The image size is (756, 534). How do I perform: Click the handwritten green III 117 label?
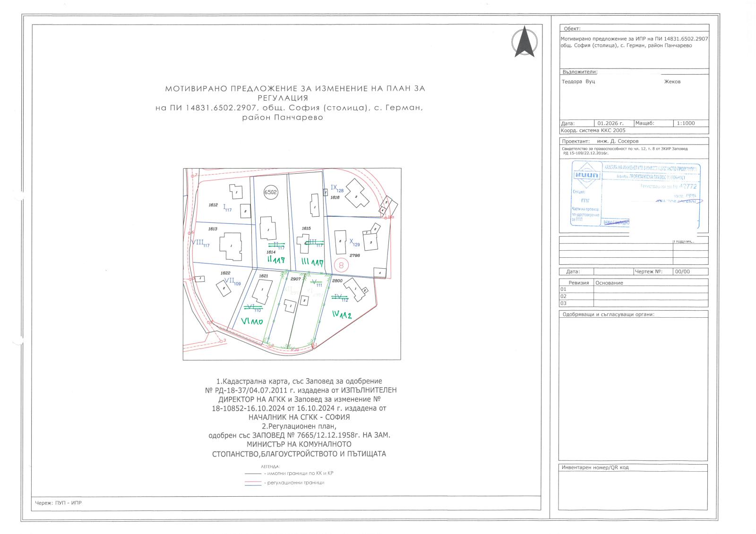(312, 262)
